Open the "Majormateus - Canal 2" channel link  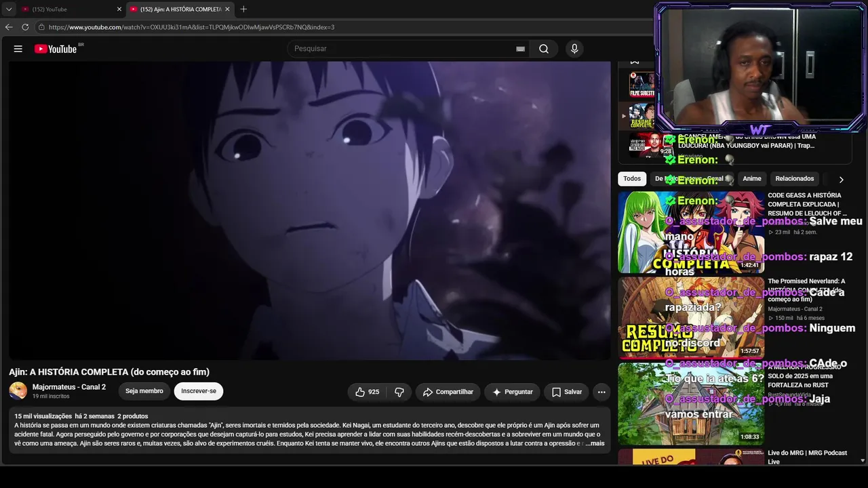tap(69, 387)
